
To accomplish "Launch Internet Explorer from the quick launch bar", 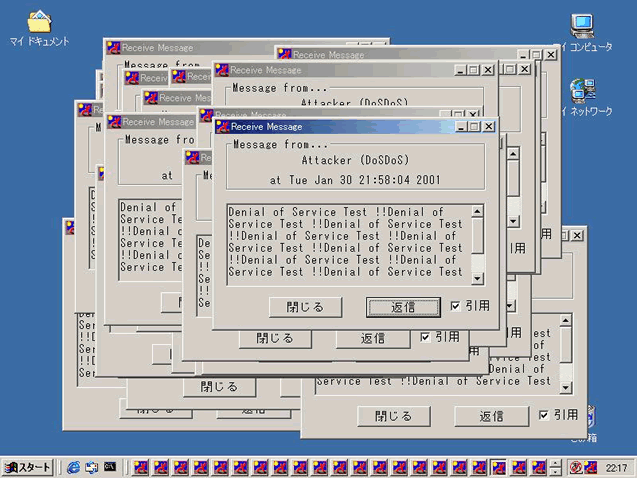I will click(74, 467).
